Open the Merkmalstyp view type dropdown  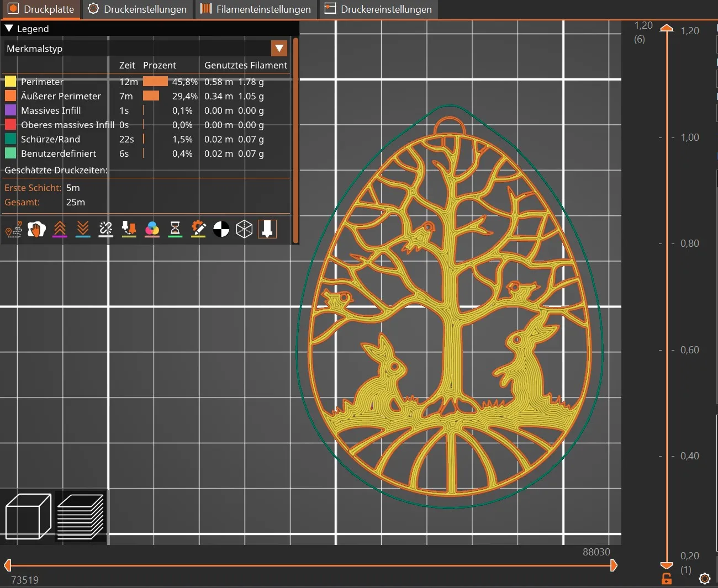[279, 49]
